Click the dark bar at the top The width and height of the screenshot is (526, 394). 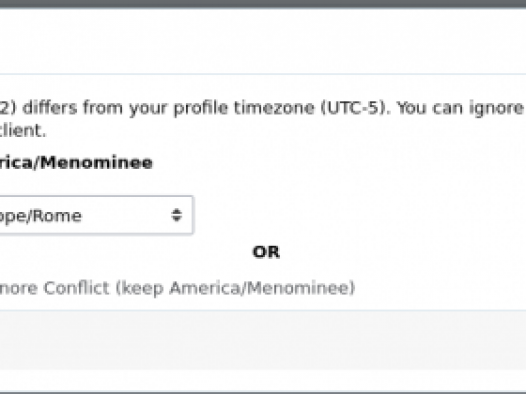point(263,4)
